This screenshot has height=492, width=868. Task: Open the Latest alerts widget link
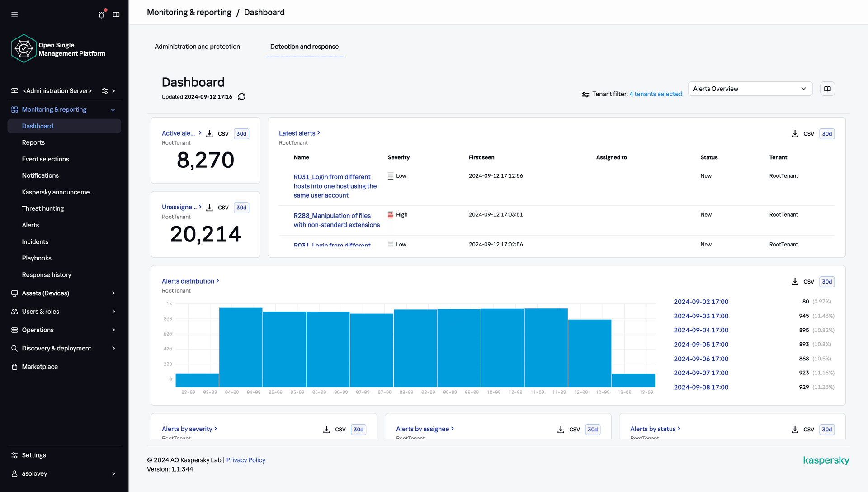pyautogui.click(x=299, y=133)
